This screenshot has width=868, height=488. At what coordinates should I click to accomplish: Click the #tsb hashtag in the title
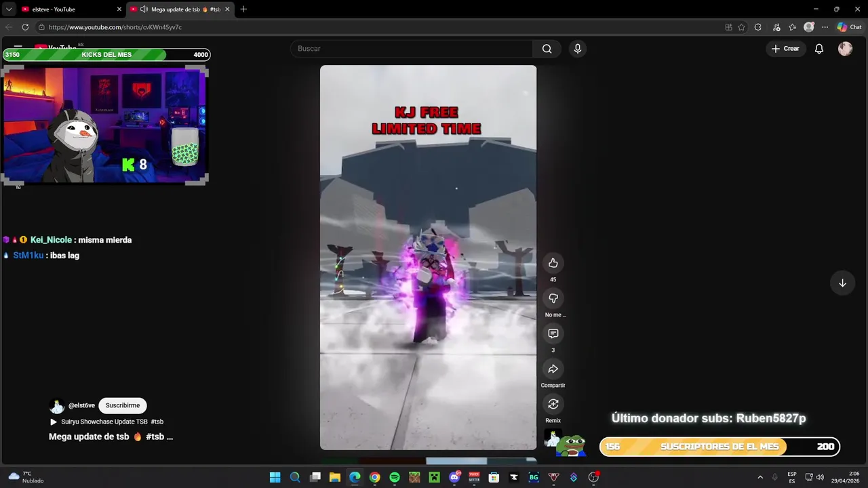[155, 437]
